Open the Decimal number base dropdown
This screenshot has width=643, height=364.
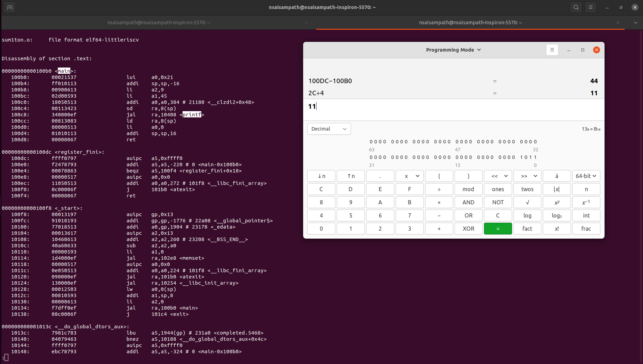[x=328, y=128]
